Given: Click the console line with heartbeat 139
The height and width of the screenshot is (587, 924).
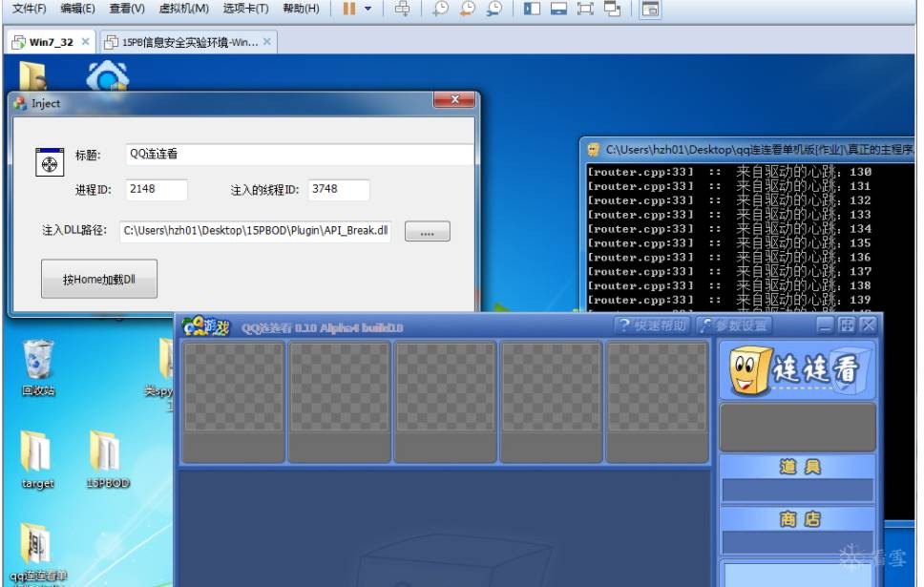Looking at the screenshot, I should pos(729,300).
